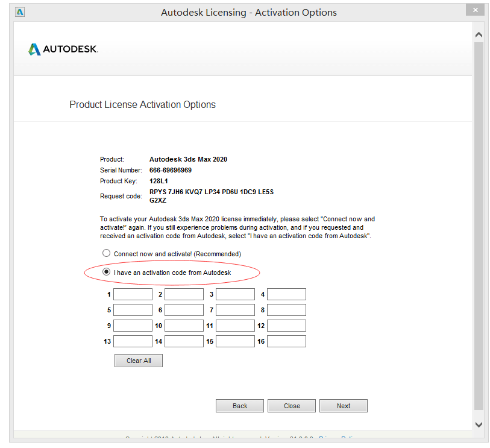Click the Serial Number label
490x448 pixels.
[x=121, y=170]
